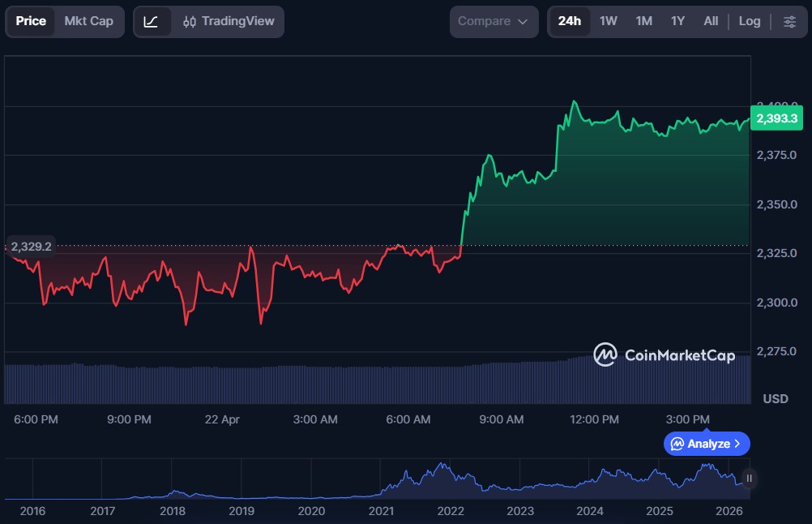Click the USD currency label on axis

(x=776, y=399)
